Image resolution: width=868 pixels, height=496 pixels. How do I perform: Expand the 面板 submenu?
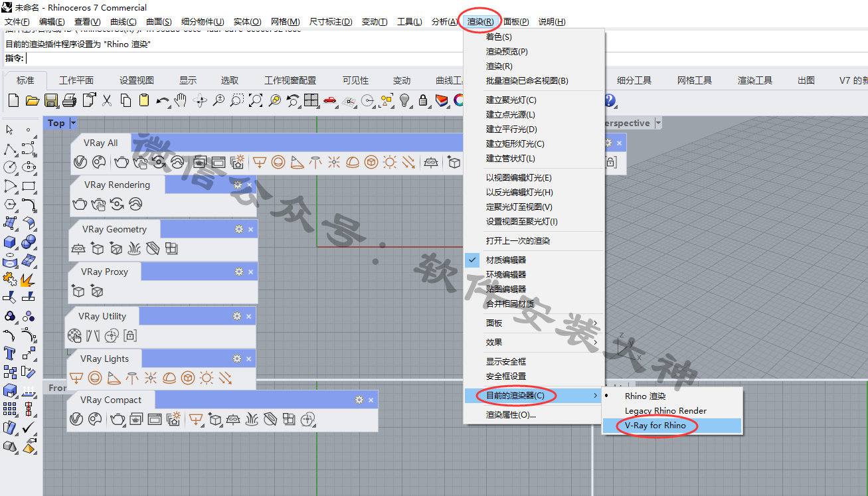[533, 323]
